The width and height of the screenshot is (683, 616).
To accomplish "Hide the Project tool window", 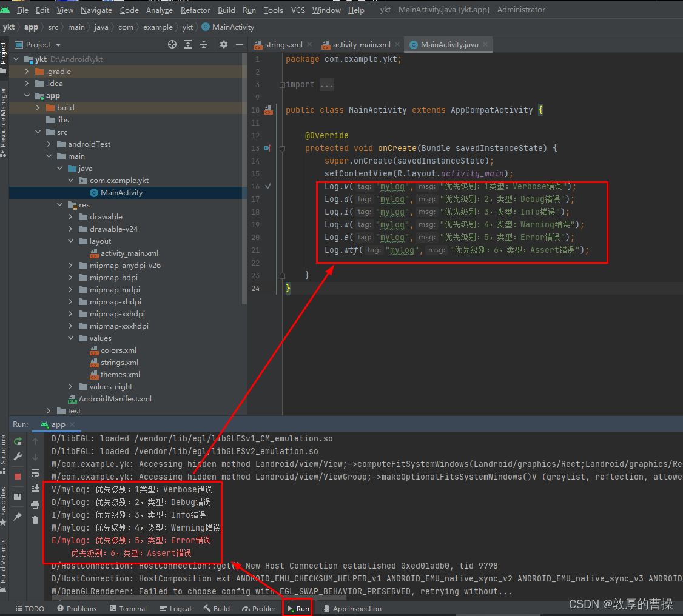I will (239, 44).
